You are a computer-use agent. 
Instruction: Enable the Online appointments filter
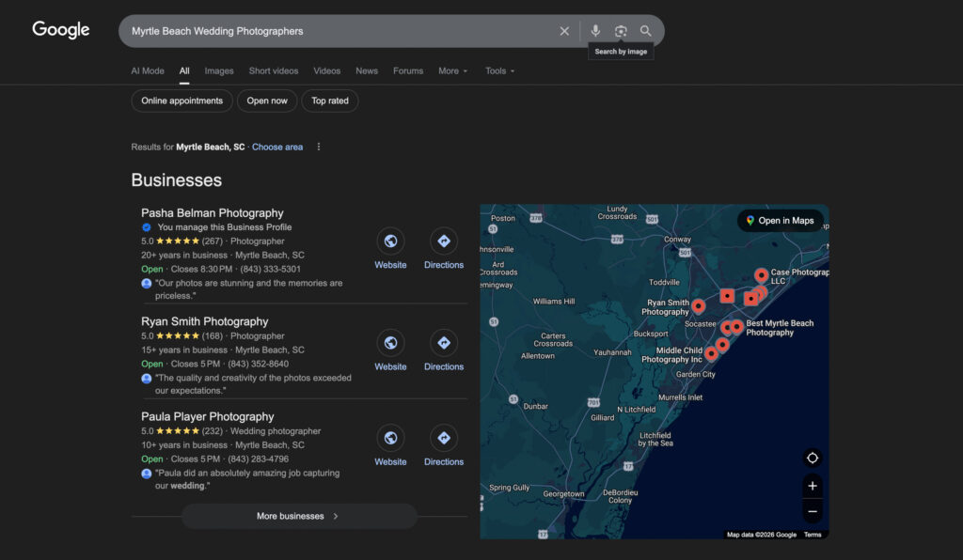(x=182, y=101)
